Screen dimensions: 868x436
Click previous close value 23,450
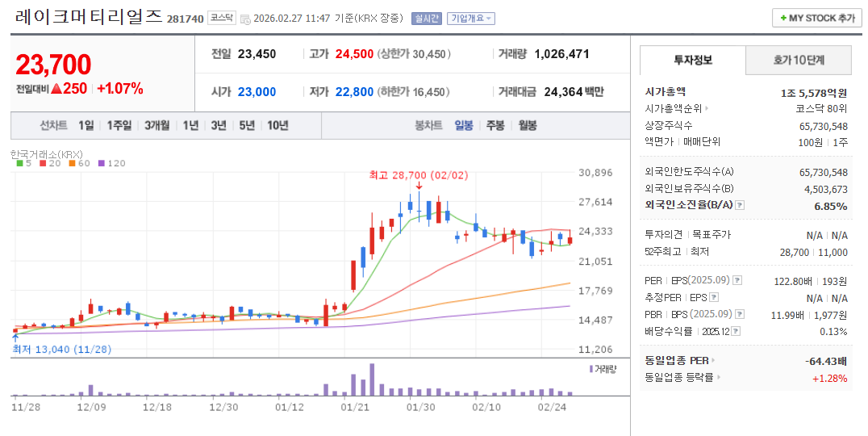[x=257, y=54]
